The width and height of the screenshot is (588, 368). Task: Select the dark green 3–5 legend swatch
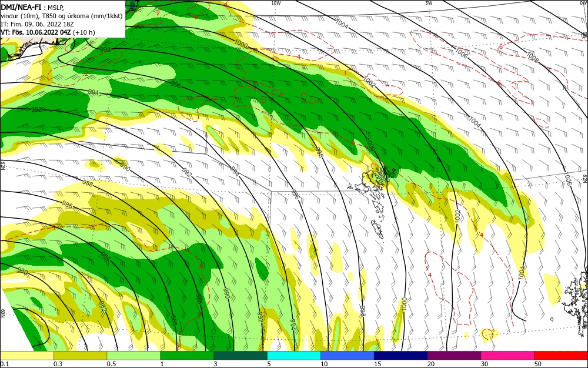click(240, 356)
